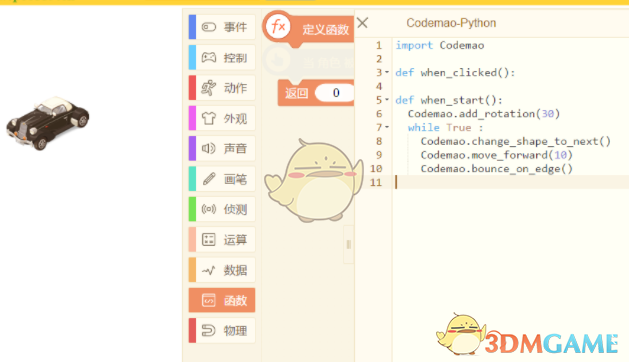Select the 定义函数 (define function) block
The width and height of the screenshot is (629, 362).
tap(309, 28)
